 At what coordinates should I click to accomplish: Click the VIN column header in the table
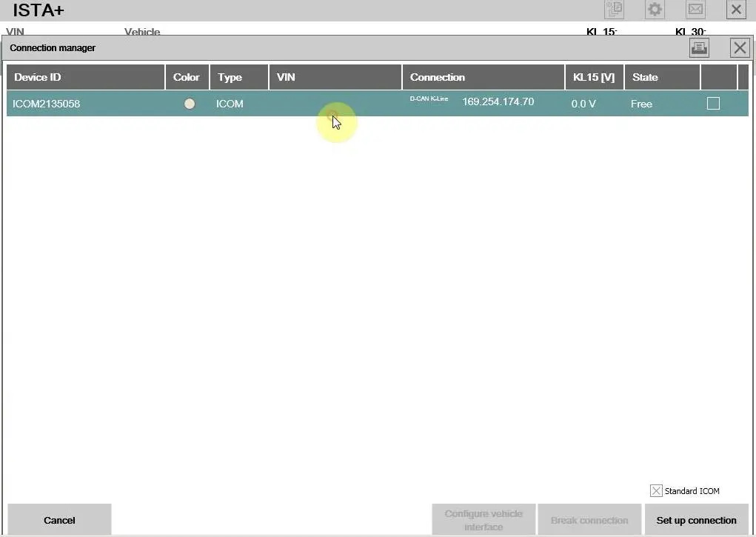click(335, 77)
